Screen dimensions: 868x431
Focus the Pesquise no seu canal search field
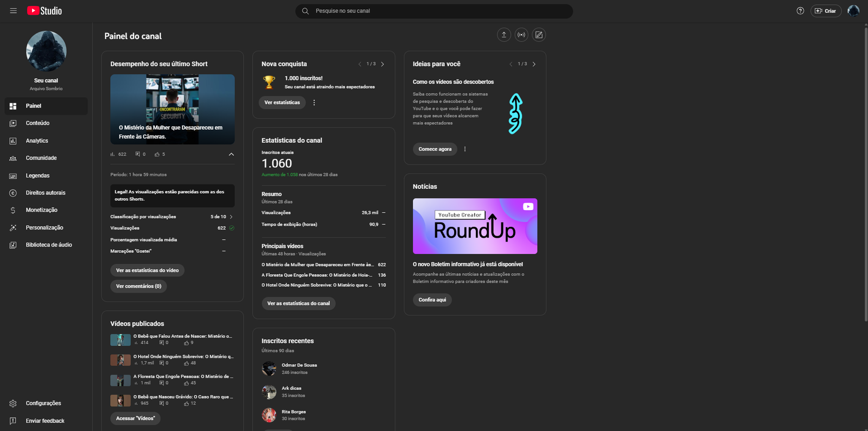pos(434,11)
